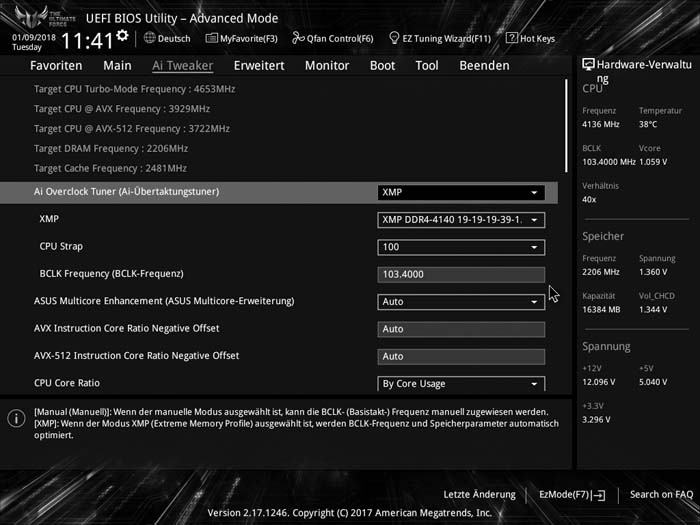The height and width of the screenshot is (525, 700).
Task: Click Letzte Änderung
Action: [479, 495]
